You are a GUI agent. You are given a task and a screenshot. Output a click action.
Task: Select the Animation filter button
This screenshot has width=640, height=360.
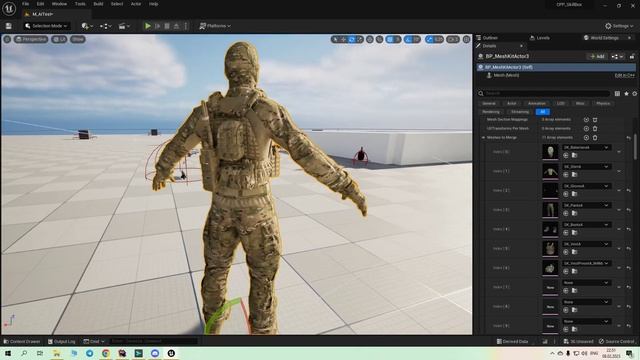(x=537, y=103)
